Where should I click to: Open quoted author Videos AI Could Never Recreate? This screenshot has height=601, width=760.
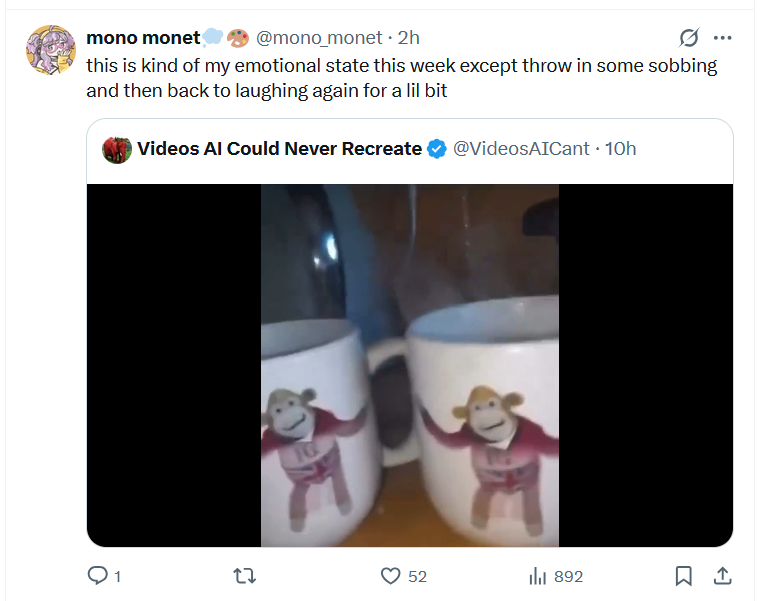[x=280, y=149]
